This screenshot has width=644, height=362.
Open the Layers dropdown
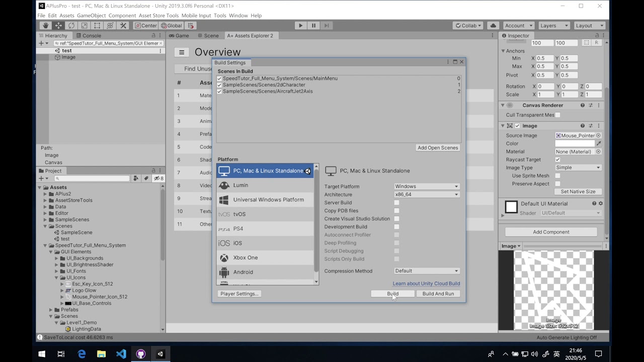click(x=553, y=26)
